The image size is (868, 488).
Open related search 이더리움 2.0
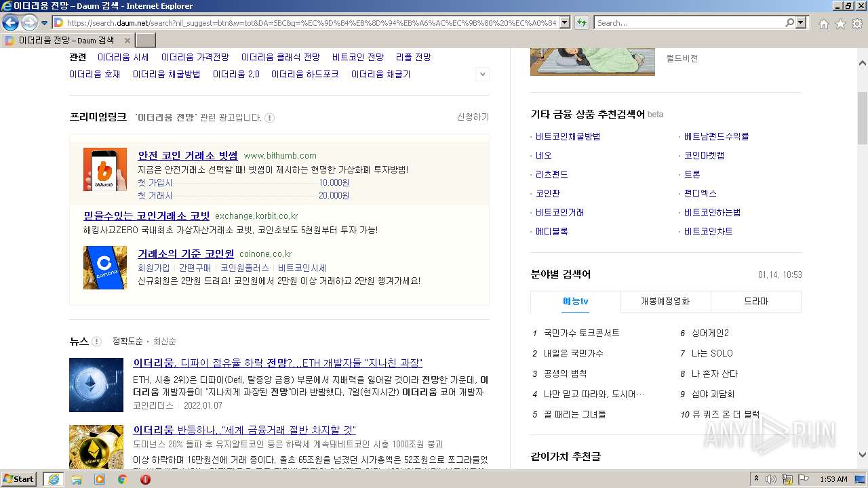(x=236, y=74)
